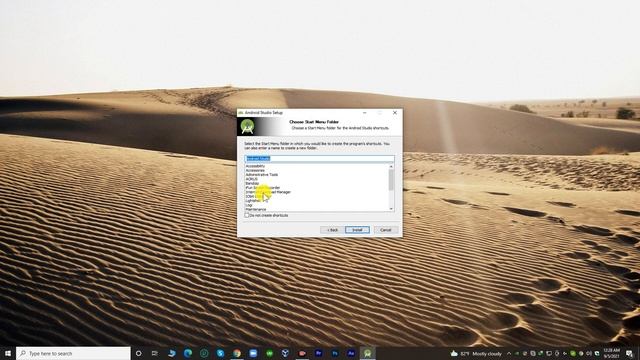Click the Start Menu folder name field

pyautogui.click(x=319, y=158)
